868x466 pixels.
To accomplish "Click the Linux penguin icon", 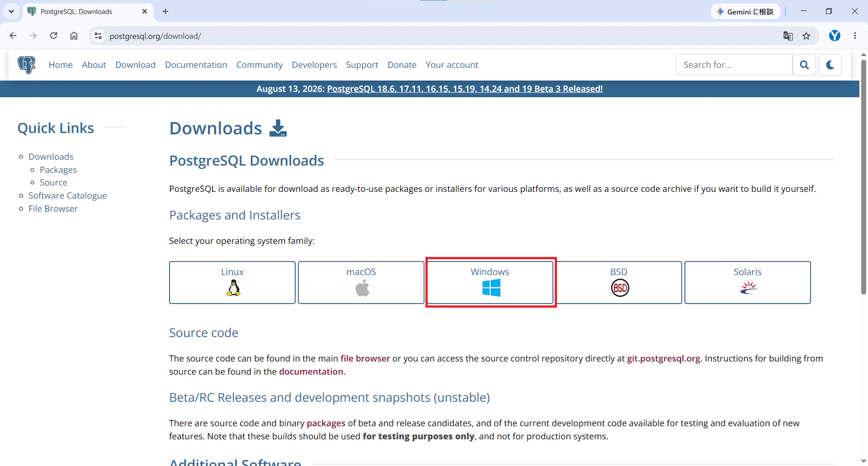I will coord(233,288).
